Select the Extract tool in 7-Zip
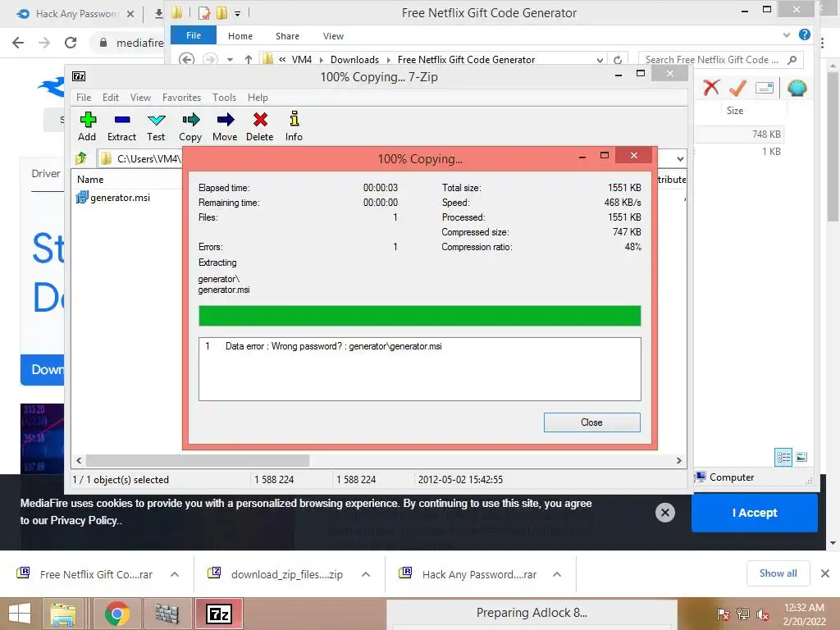Image resolution: width=840 pixels, height=630 pixels. [x=121, y=126]
